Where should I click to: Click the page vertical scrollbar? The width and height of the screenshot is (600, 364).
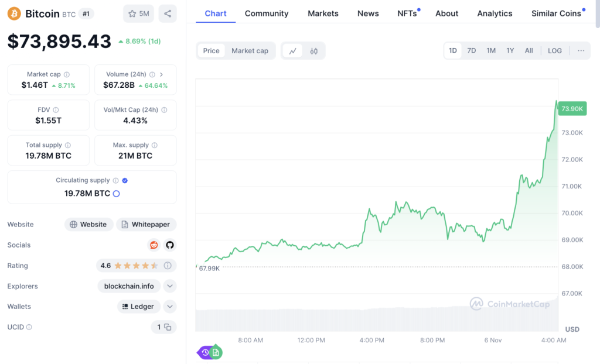pyautogui.click(x=598, y=14)
